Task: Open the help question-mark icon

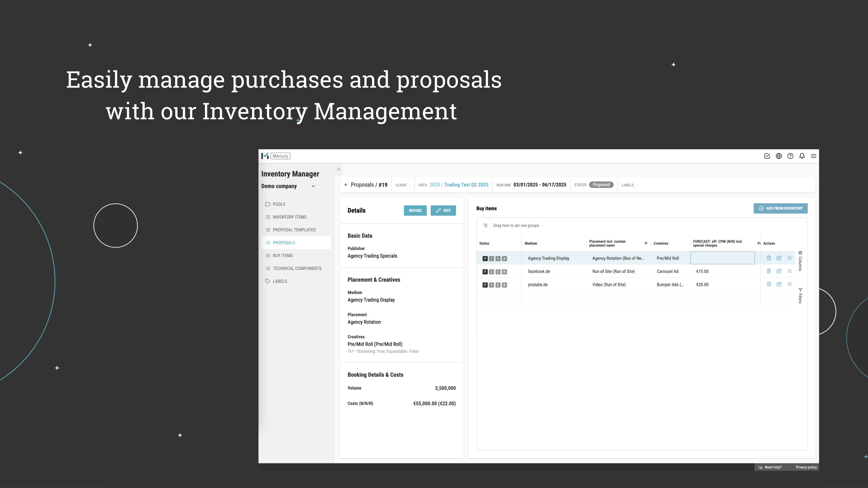Action: pyautogui.click(x=790, y=156)
